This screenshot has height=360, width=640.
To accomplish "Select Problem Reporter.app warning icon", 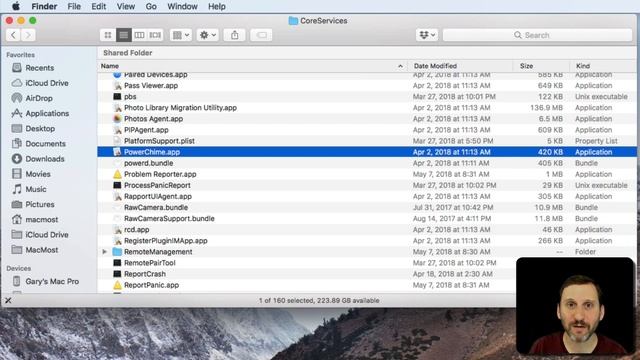I will [117, 174].
